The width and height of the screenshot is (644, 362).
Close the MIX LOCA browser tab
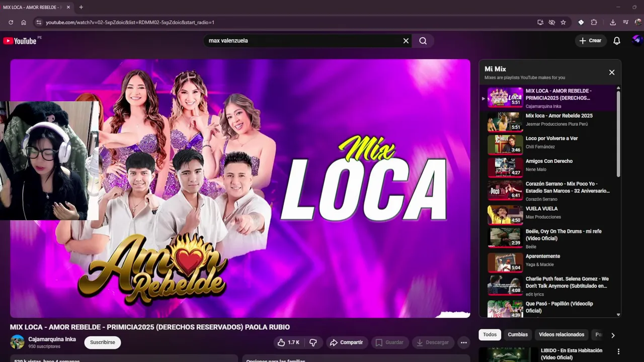pyautogui.click(x=68, y=7)
